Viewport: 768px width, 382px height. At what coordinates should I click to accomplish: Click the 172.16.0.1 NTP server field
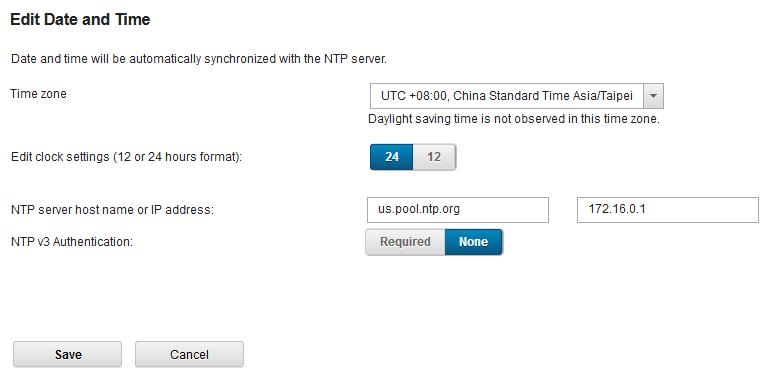(x=668, y=210)
